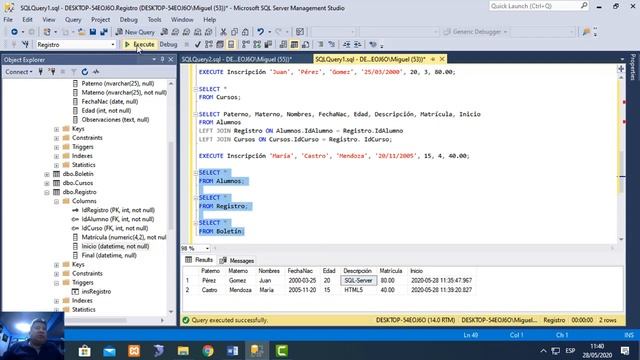Expand the dbo.Boletín table node

tap(47, 174)
